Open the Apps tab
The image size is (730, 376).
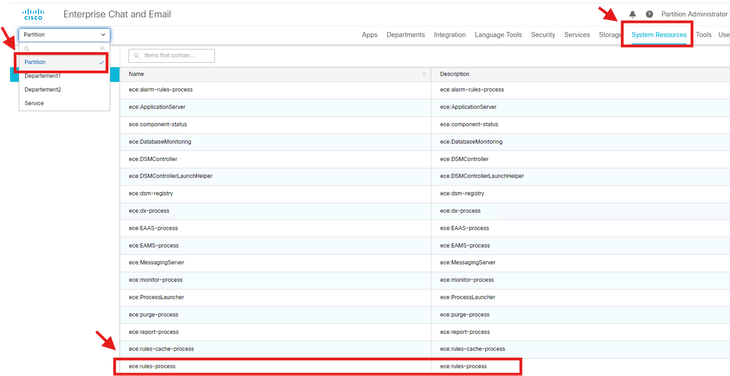[x=370, y=35]
